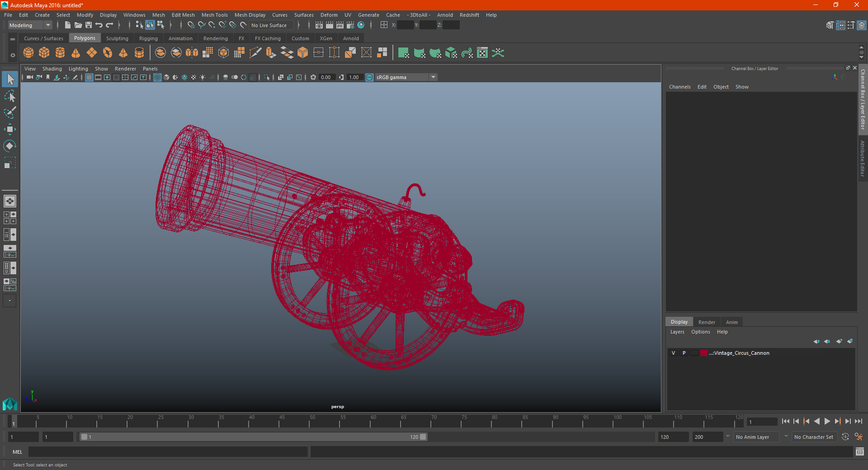
Task: Toggle Vintage_Circus_Cannon layer visibility V box
Action: 673,353
